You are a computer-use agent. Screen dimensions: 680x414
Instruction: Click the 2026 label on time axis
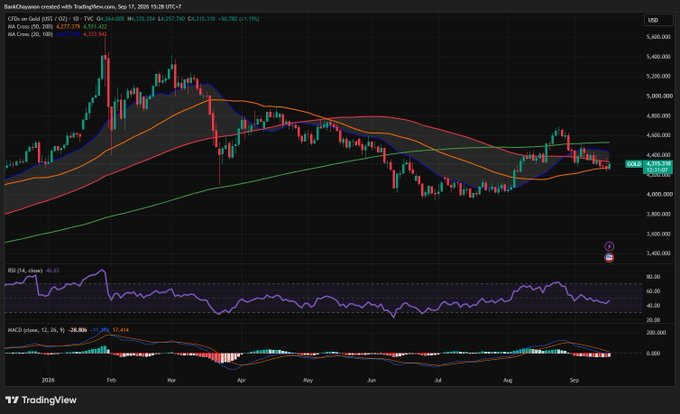pyautogui.click(x=48, y=380)
